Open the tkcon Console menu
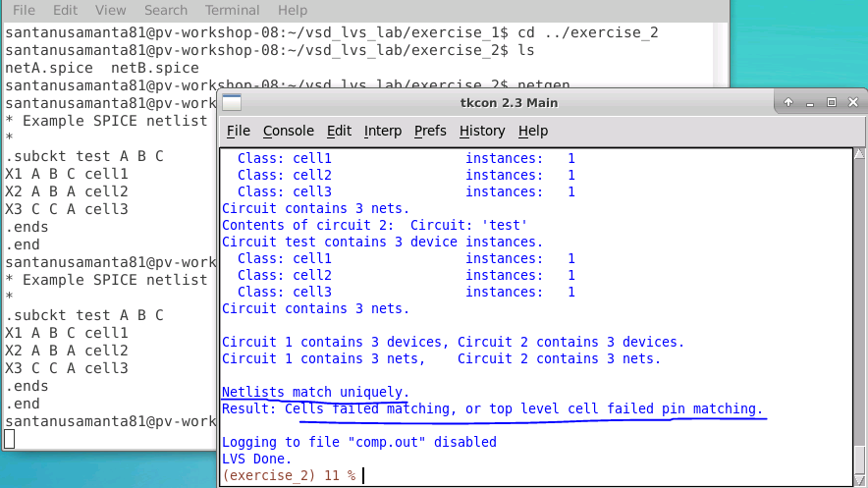The image size is (868, 488). click(288, 132)
